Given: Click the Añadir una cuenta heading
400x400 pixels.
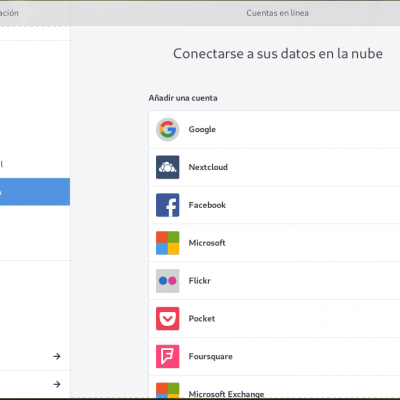Looking at the screenshot, I should pos(183,98).
